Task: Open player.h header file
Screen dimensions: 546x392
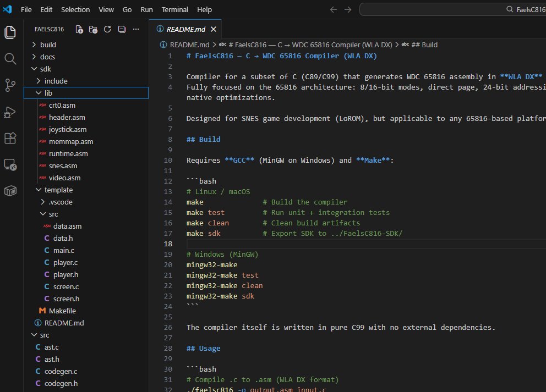Action: [66, 275]
